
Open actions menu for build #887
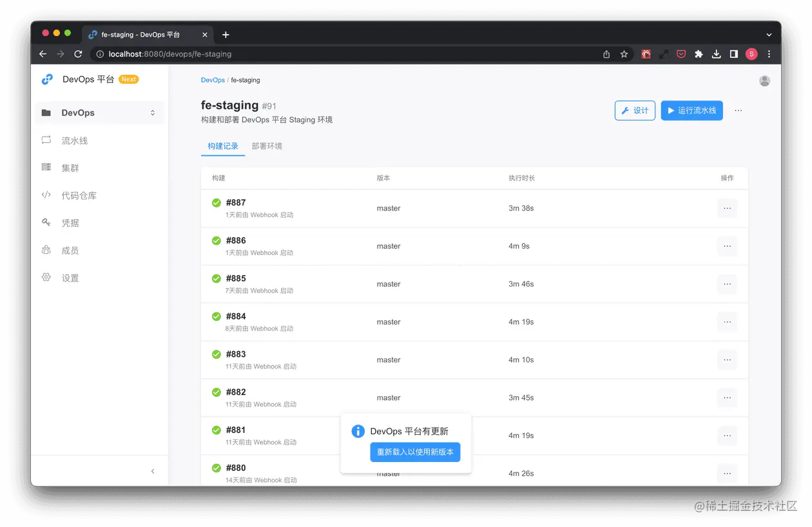[728, 208]
